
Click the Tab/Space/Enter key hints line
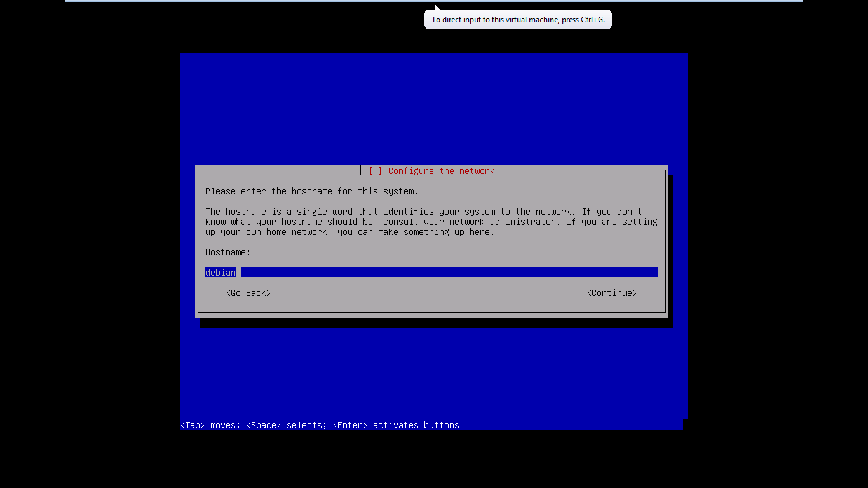[x=320, y=425]
